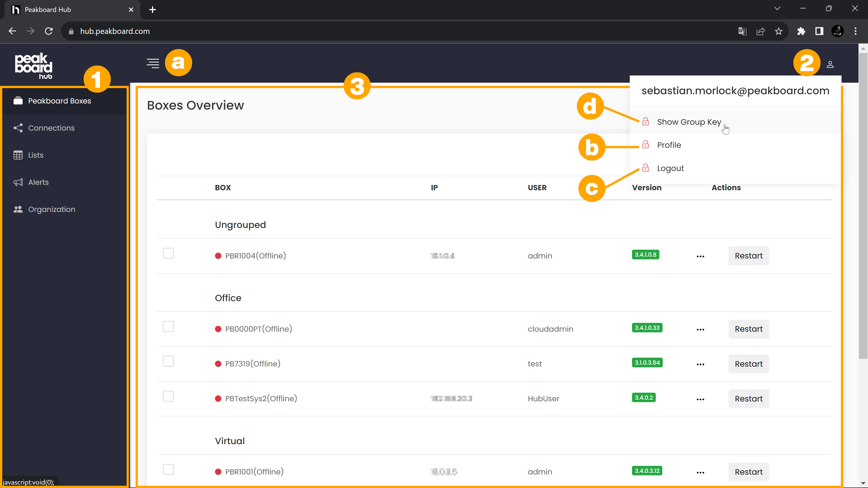Click version badge 3.1.0.3.54
868x488 pixels.
pos(647,363)
